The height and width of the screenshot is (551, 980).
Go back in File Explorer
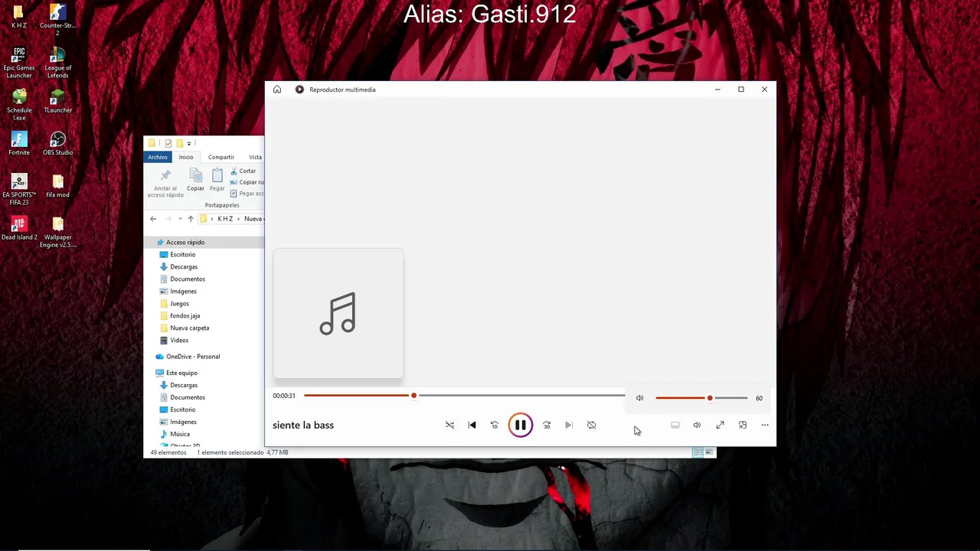point(153,219)
